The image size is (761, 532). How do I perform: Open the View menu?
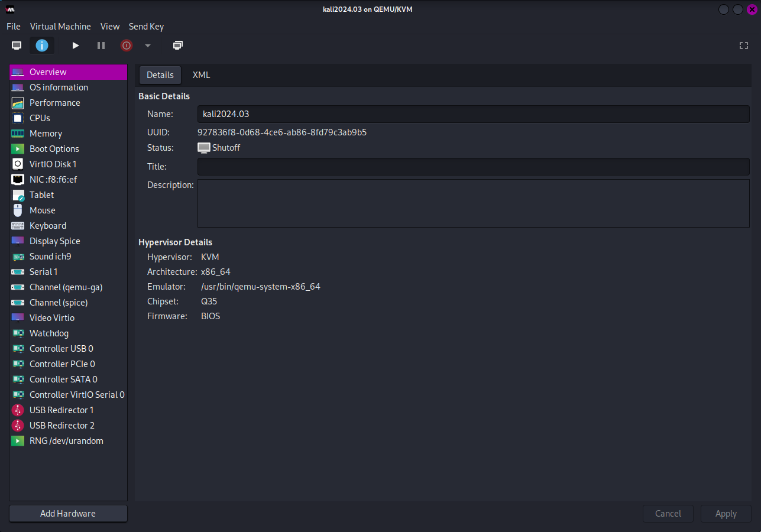(110, 27)
